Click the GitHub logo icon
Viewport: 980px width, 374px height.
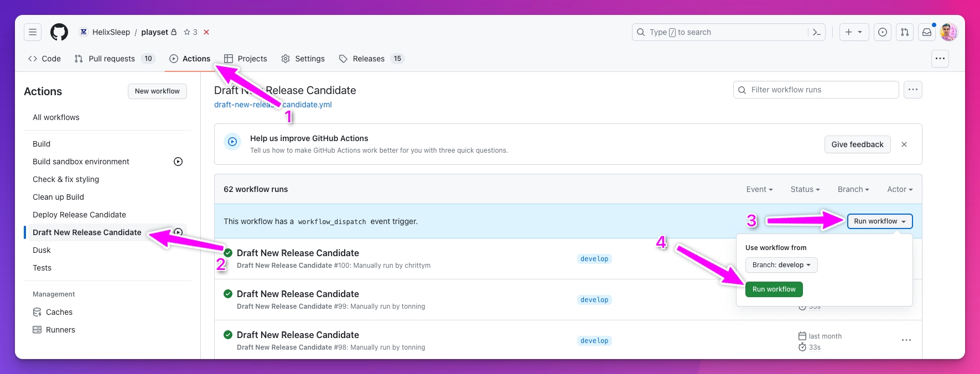(59, 32)
